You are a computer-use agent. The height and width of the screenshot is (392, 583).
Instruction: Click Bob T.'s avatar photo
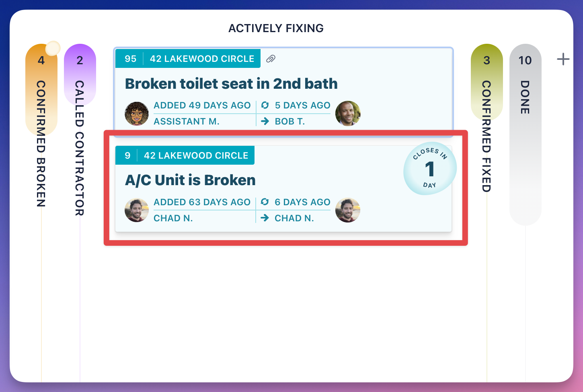[348, 114]
